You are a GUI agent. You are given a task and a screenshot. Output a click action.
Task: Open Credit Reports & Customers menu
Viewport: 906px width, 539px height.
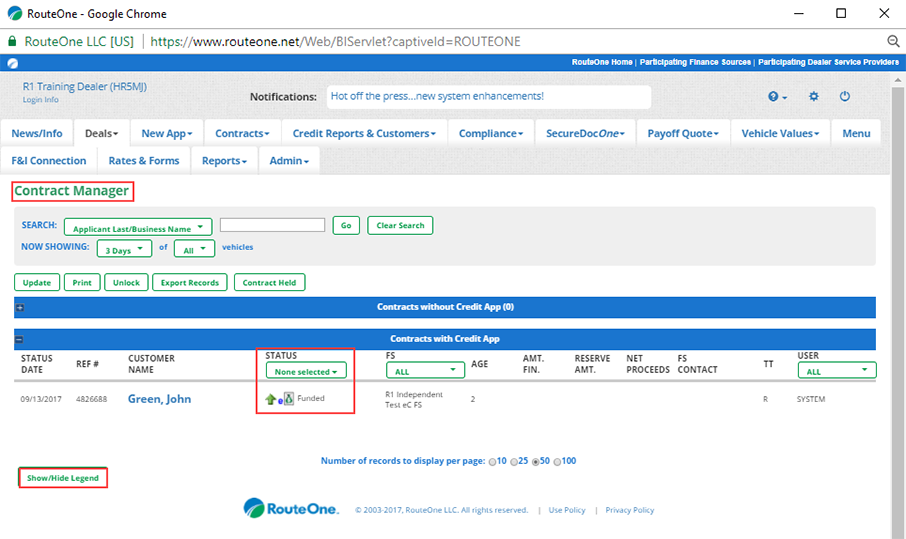(x=365, y=133)
